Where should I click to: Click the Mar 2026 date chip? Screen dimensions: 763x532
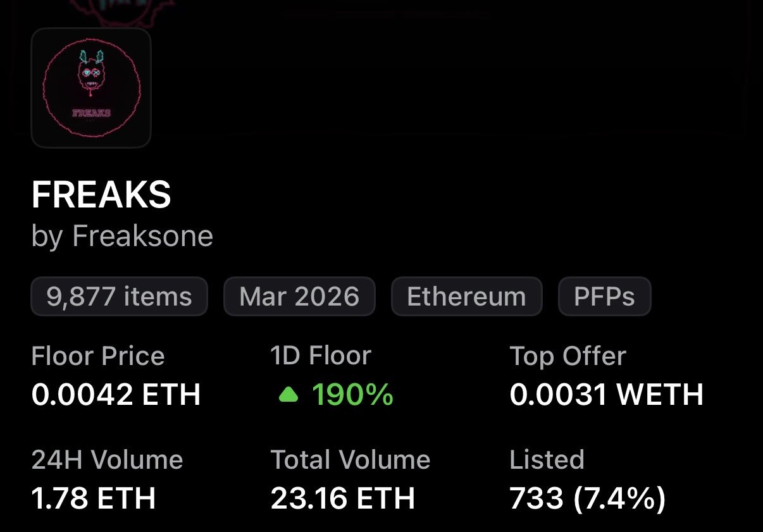[x=299, y=296]
